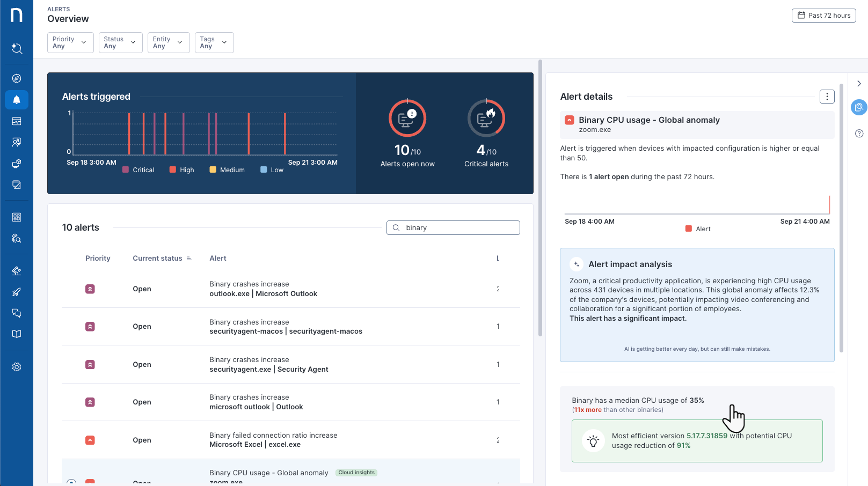The width and height of the screenshot is (868, 486).
Task: Open the book documentation icon in sidebar
Action: point(17,334)
